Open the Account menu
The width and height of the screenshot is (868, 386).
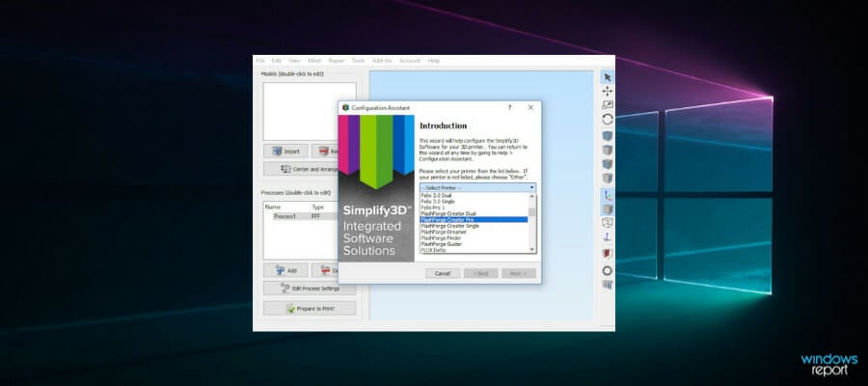[x=410, y=61]
